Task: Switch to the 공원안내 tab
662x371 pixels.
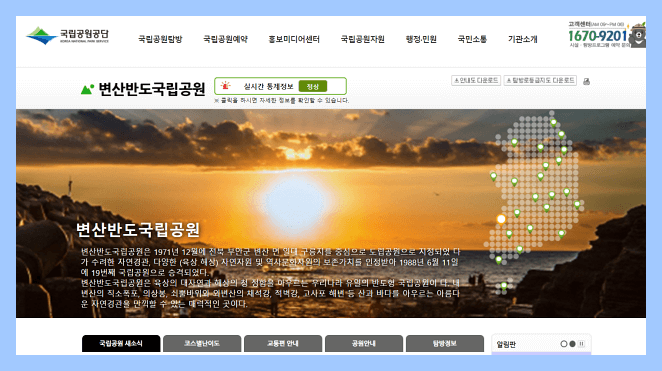Action: pos(364,343)
